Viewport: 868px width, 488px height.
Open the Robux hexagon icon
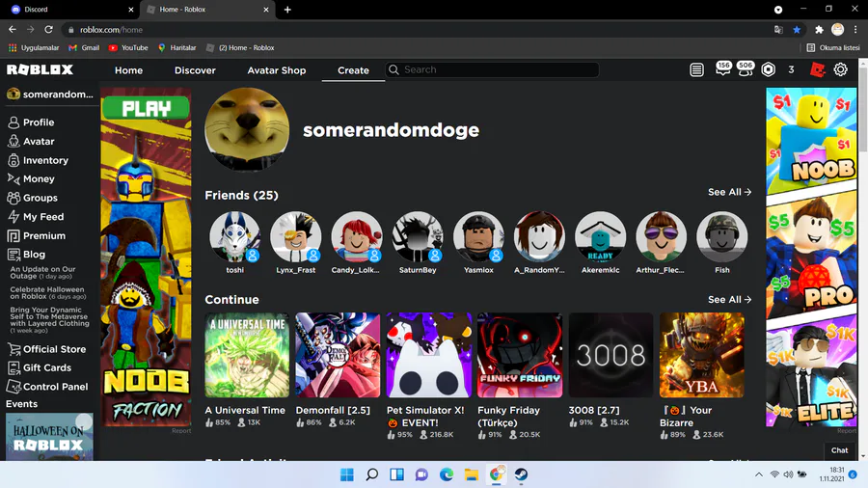[x=769, y=69]
